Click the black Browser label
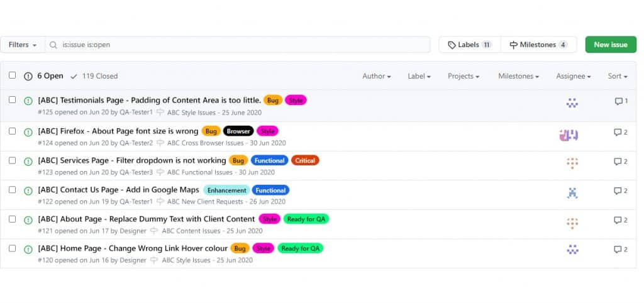The image size is (644, 303). (238, 131)
